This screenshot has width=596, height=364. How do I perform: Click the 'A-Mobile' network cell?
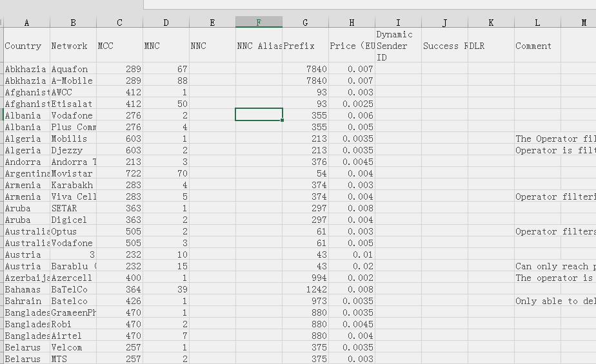pyautogui.click(x=73, y=81)
